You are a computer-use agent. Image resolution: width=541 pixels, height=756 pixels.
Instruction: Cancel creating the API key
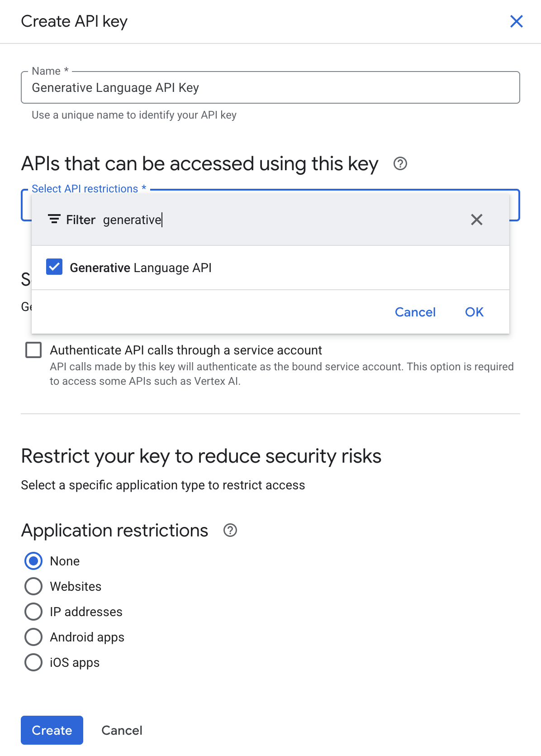click(x=121, y=730)
